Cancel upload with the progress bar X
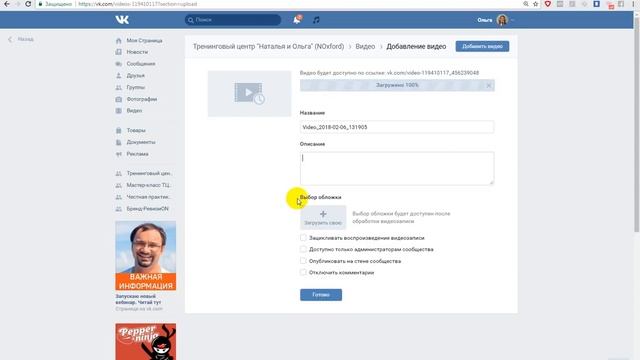640x360 pixels. coord(489,85)
